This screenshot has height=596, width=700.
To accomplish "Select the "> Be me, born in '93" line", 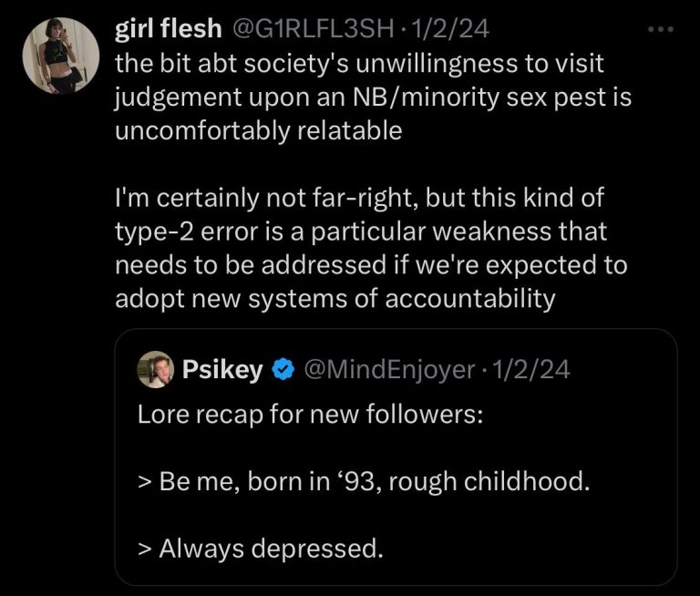I will pos(364,480).
